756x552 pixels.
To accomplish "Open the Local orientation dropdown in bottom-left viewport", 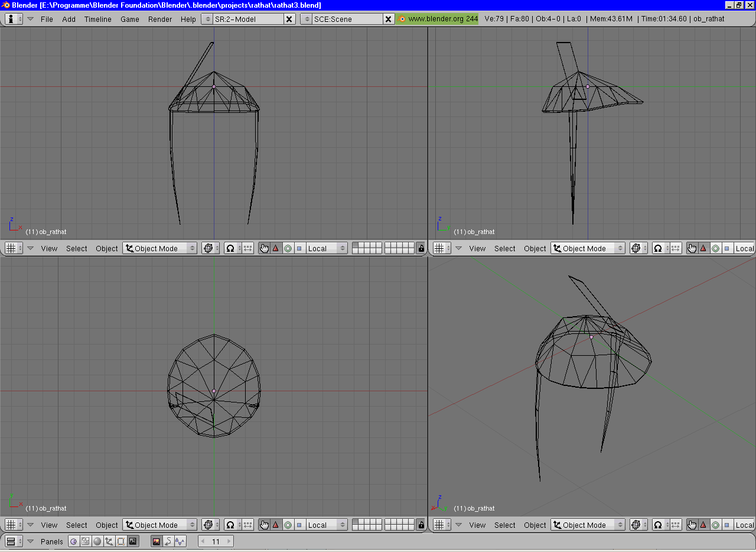I will pyautogui.click(x=327, y=525).
